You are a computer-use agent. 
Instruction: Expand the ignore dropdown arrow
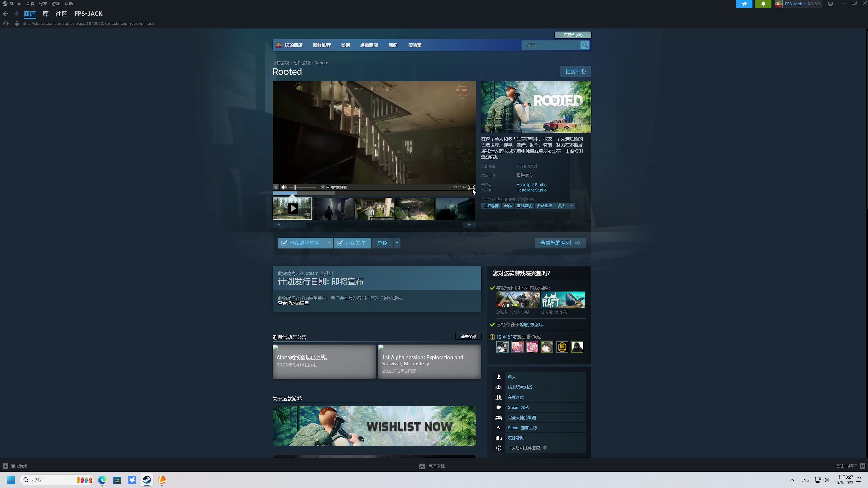point(397,243)
